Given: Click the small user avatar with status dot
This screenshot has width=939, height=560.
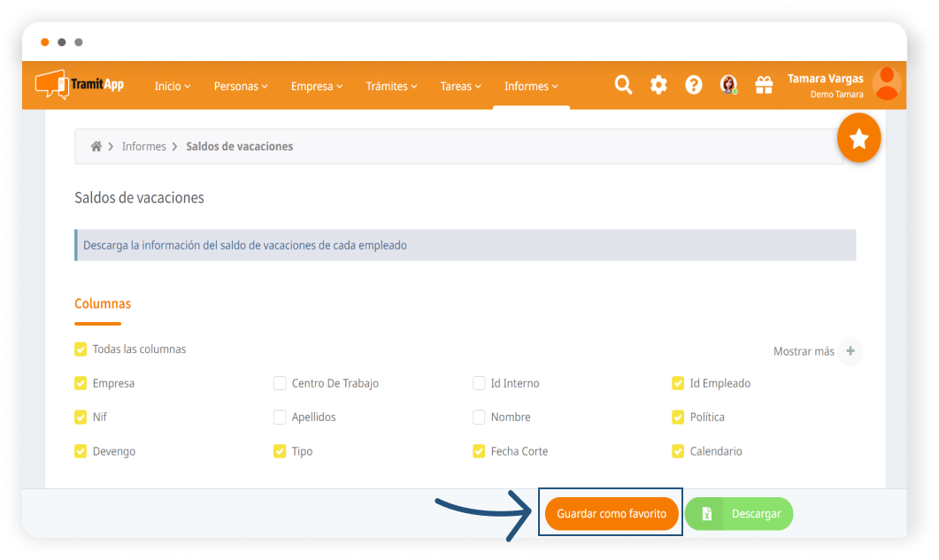Looking at the screenshot, I should (728, 85).
